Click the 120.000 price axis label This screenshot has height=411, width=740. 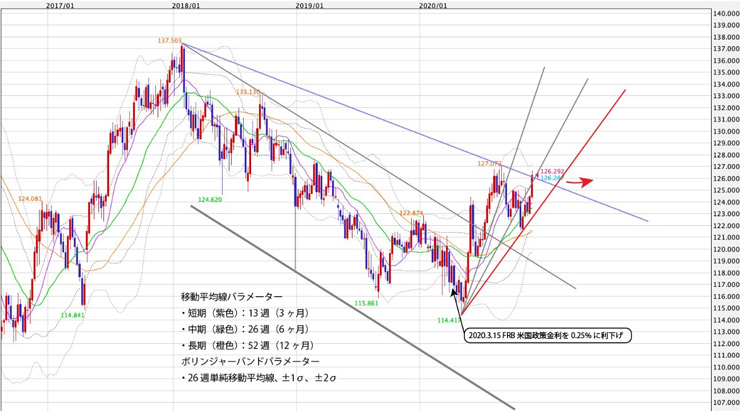coord(727,250)
